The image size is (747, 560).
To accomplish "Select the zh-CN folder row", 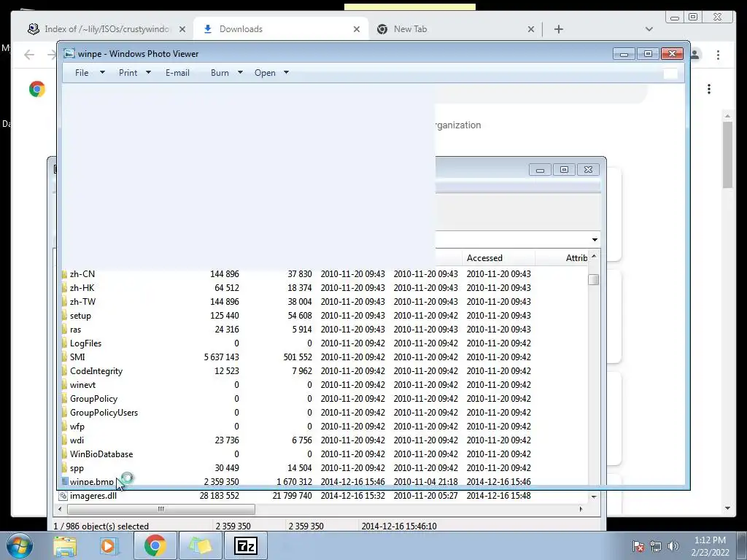I will (x=324, y=274).
